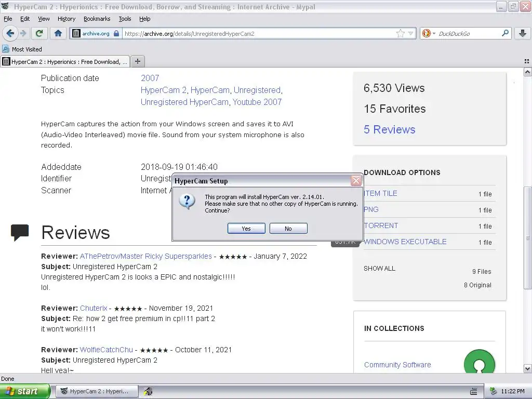Click the HyperCam setup taskbar icon
The image size is (532, 399).
tap(148, 391)
